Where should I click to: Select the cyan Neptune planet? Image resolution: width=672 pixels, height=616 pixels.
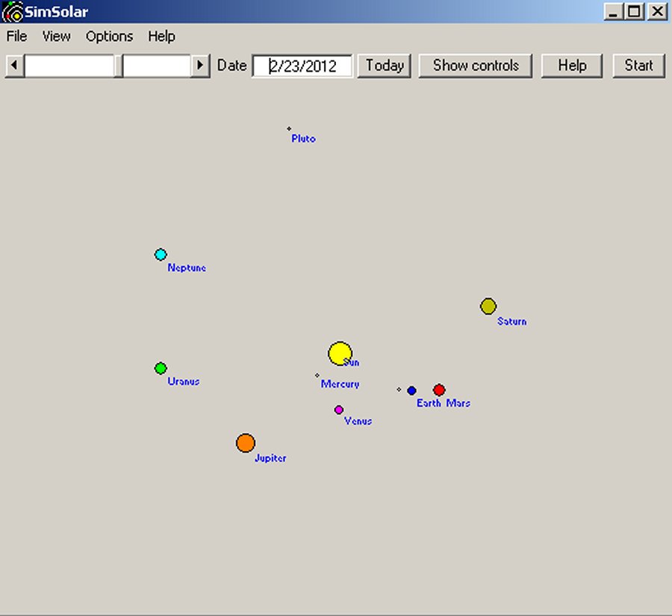(x=161, y=255)
